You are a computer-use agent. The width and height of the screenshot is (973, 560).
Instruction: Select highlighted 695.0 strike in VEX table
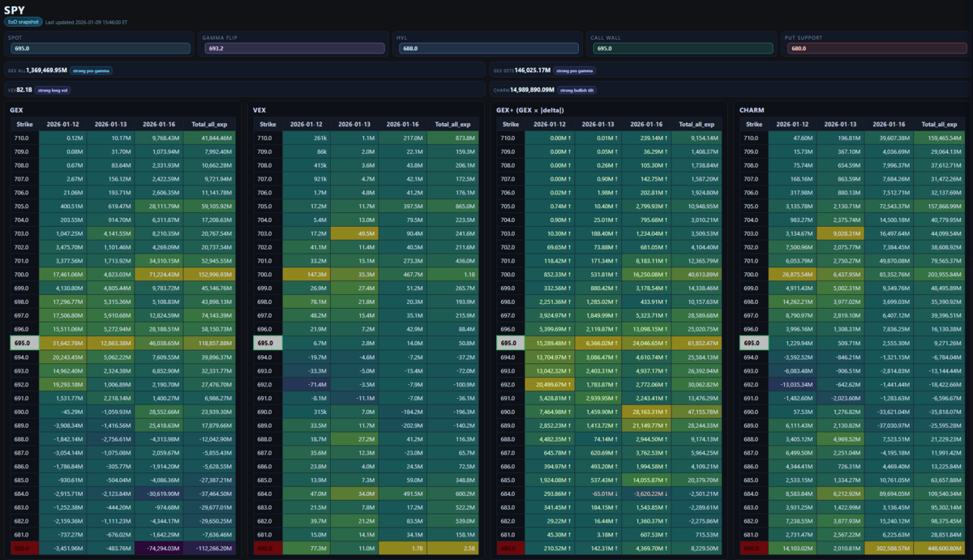268,344
